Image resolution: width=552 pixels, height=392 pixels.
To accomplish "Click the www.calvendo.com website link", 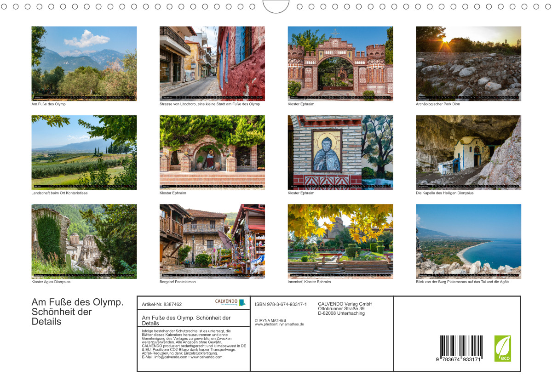I will pos(206,357).
